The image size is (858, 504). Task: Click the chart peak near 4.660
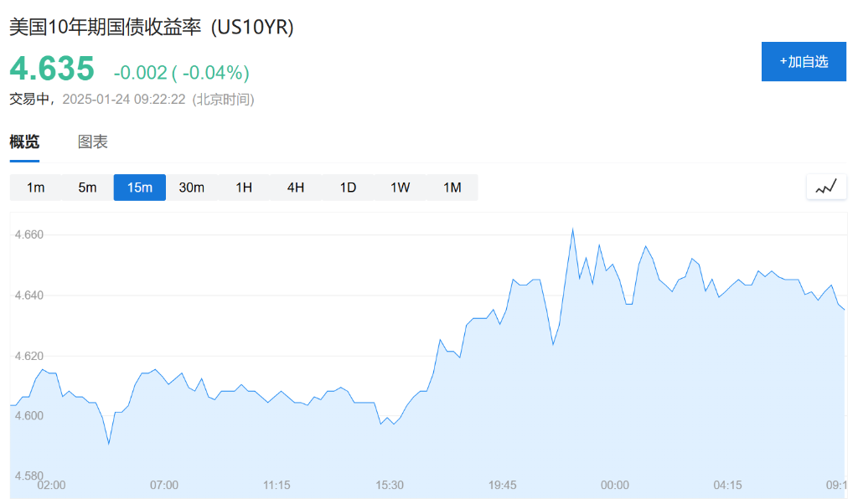(x=572, y=229)
